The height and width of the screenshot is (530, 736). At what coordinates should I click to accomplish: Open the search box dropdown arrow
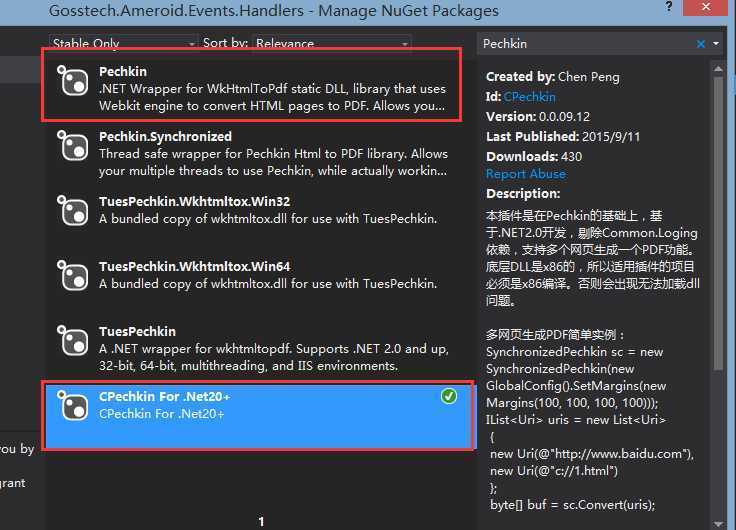(716, 44)
